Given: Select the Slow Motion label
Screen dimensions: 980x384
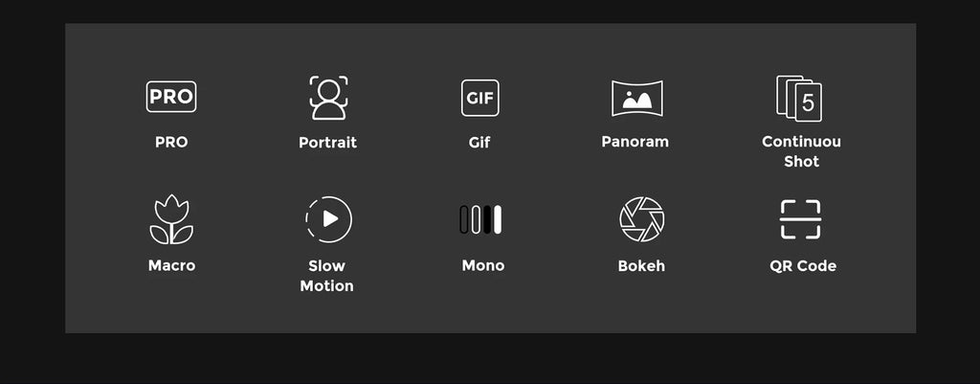Looking at the screenshot, I should [326, 276].
